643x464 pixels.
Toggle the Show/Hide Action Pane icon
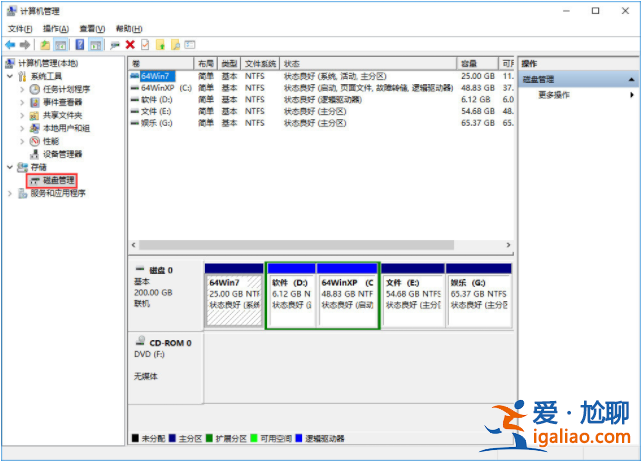(x=96, y=45)
